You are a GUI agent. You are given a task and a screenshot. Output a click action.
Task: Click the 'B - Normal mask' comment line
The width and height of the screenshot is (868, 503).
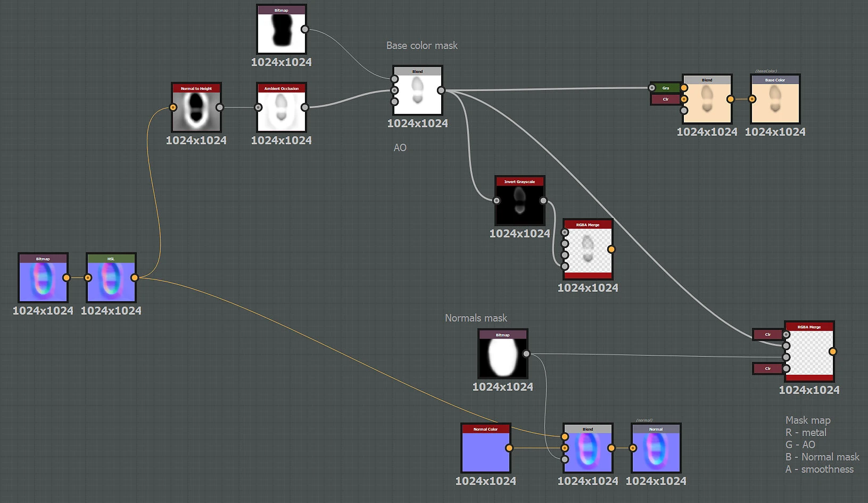(x=822, y=457)
